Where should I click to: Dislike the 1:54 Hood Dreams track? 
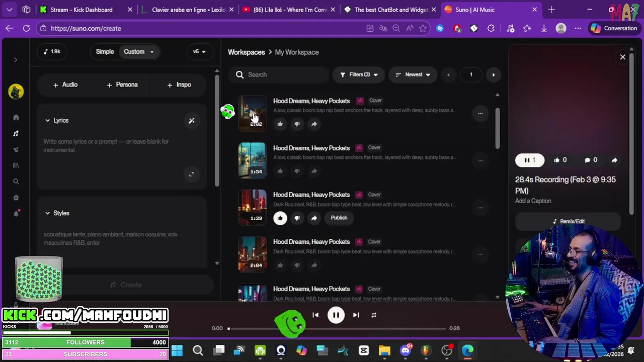coord(297,171)
